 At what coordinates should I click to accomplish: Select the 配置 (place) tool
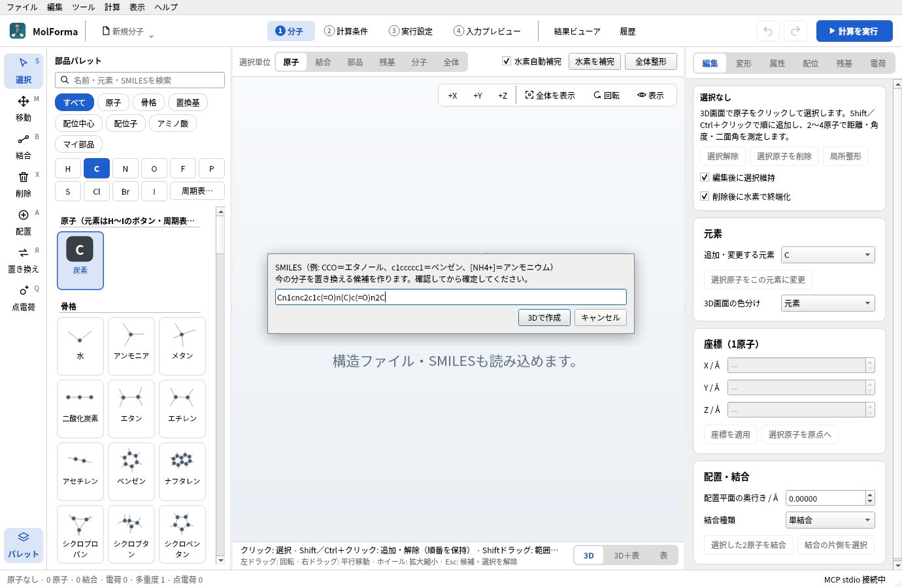(x=24, y=222)
